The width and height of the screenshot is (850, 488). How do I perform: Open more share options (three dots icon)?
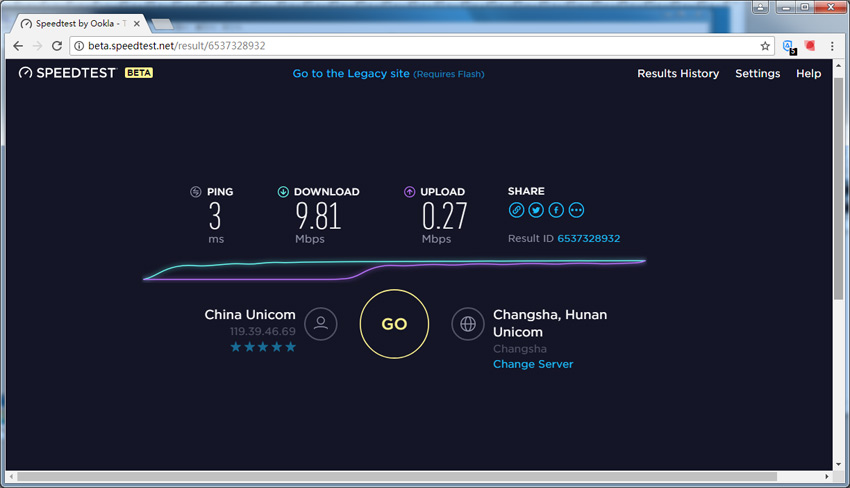576,210
